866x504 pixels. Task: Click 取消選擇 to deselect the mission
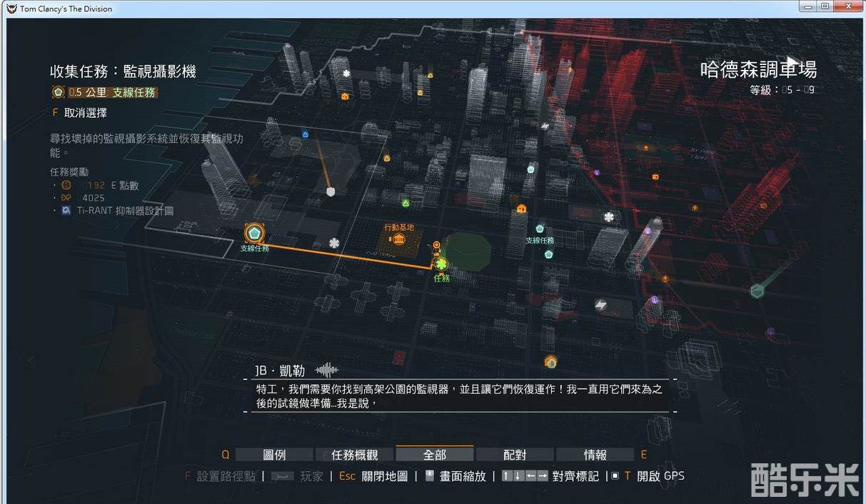click(x=85, y=113)
